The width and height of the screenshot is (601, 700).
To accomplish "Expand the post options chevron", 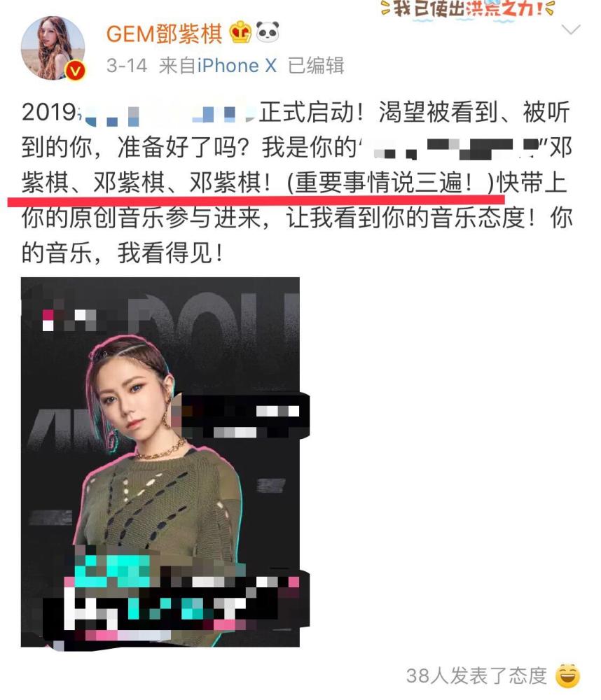I will coord(571,30).
